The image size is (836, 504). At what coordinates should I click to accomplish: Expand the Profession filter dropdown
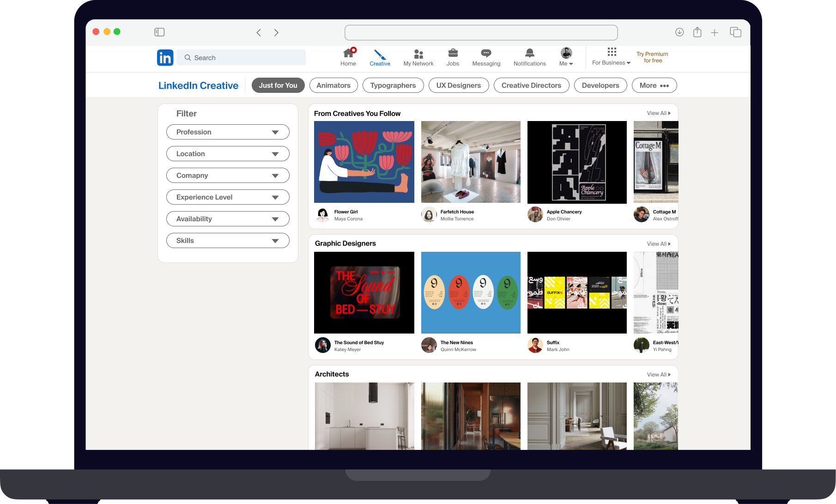point(228,132)
